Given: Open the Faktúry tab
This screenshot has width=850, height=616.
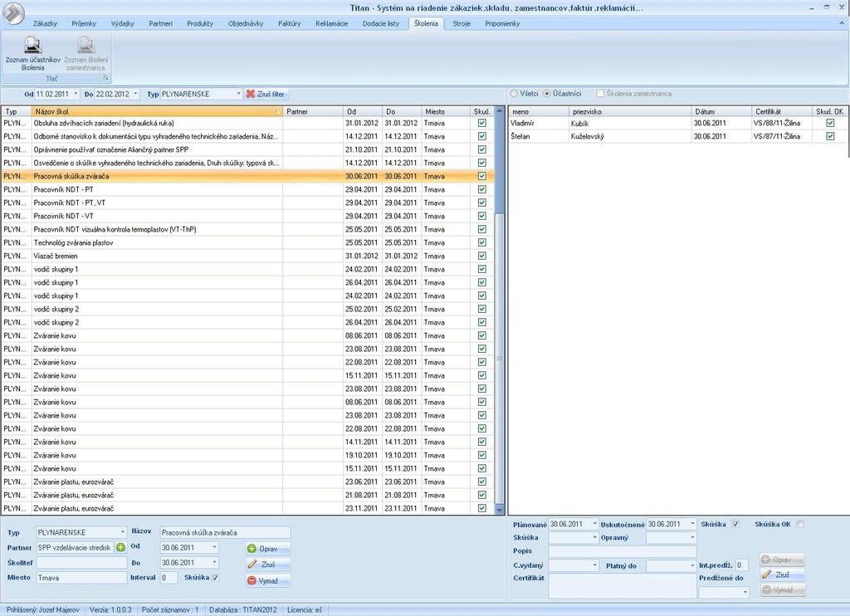Looking at the screenshot, I should 290,23.
